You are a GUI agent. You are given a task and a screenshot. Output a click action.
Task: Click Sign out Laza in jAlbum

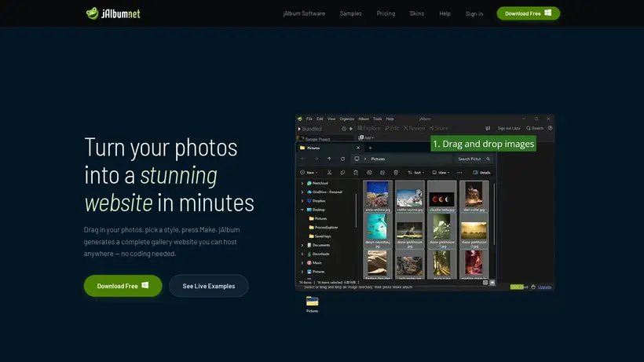tap(508, 129)
